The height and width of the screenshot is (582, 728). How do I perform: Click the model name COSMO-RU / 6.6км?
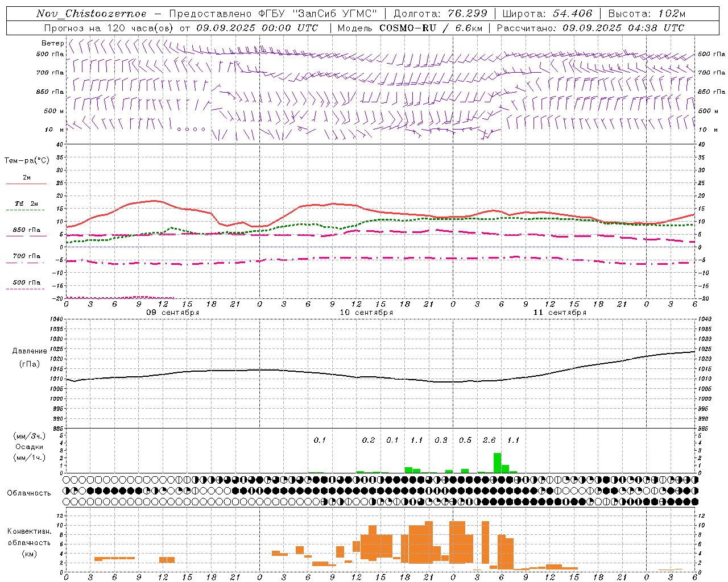tap(431, 28)
